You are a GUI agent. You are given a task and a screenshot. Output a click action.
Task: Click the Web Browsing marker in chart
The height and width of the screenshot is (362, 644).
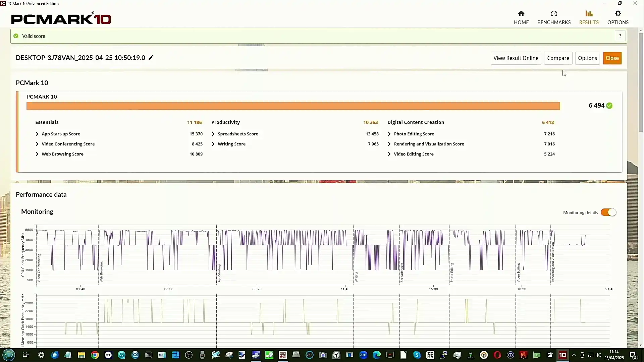click(x=101, y=271)
